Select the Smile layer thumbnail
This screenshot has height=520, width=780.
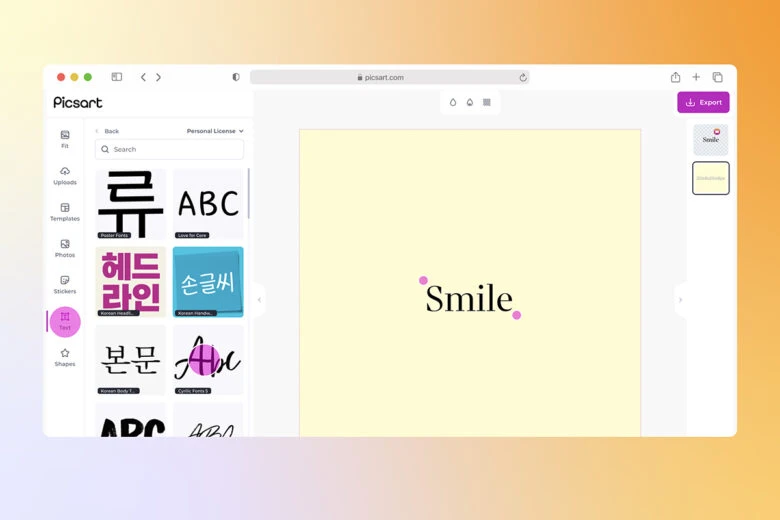[x=710, y=140]
